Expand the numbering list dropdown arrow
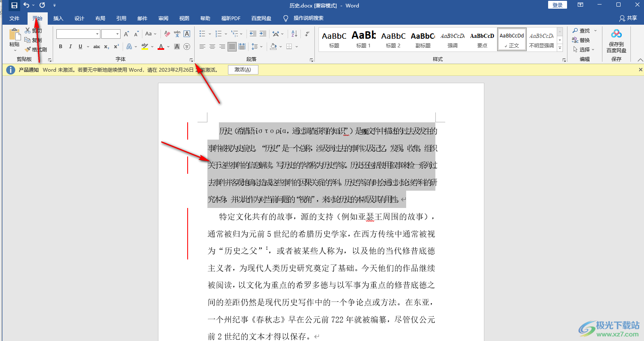 coord(226,34)
